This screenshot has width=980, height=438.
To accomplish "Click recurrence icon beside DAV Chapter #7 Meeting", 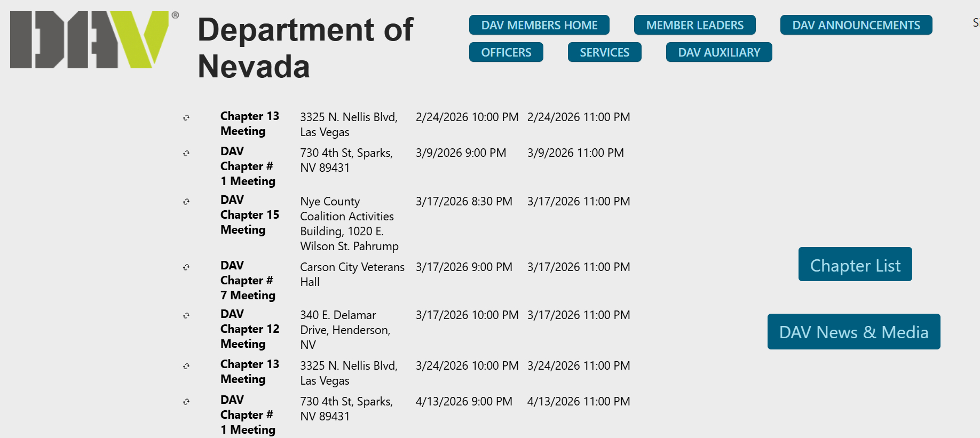I will (186, 267).
